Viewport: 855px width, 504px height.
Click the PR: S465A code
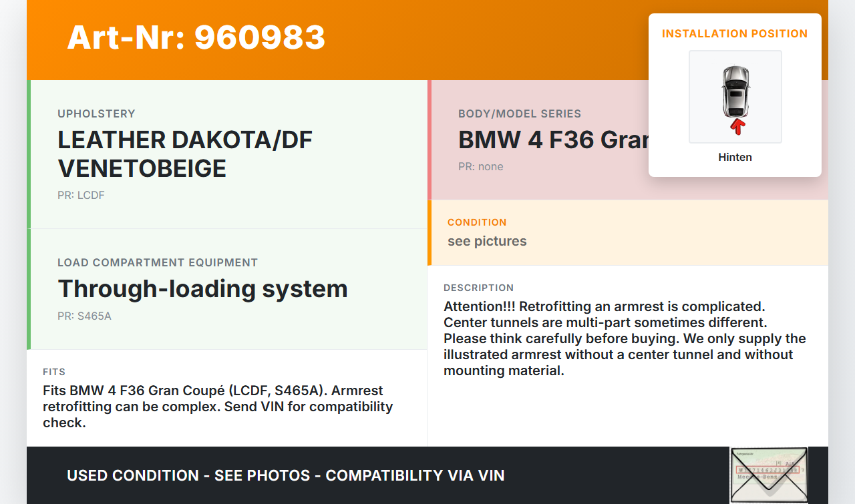pos(84,316)
